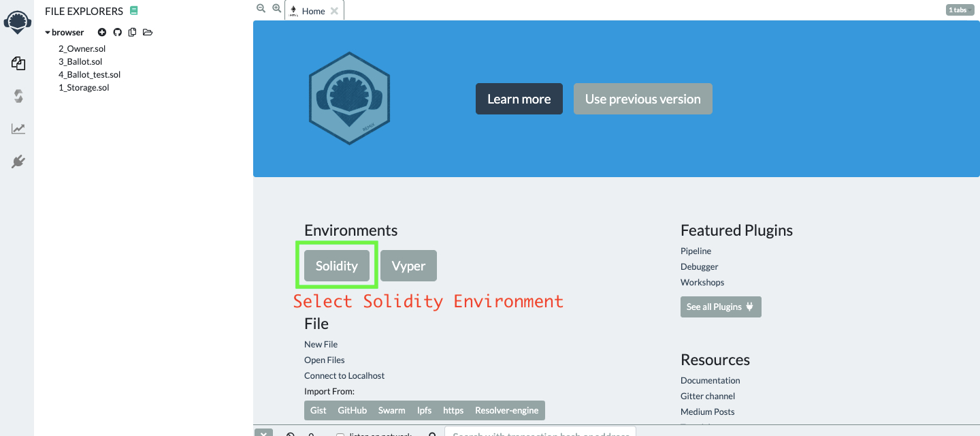Switch to the Home tab
This screenshot has height=436, width=980.
tap(313, 11)
